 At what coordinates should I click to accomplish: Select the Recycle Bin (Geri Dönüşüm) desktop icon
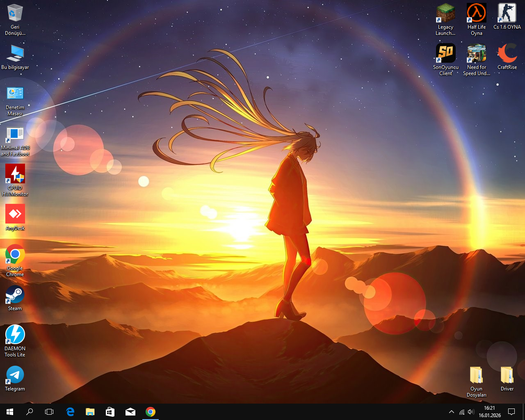[x=15, y=20]
